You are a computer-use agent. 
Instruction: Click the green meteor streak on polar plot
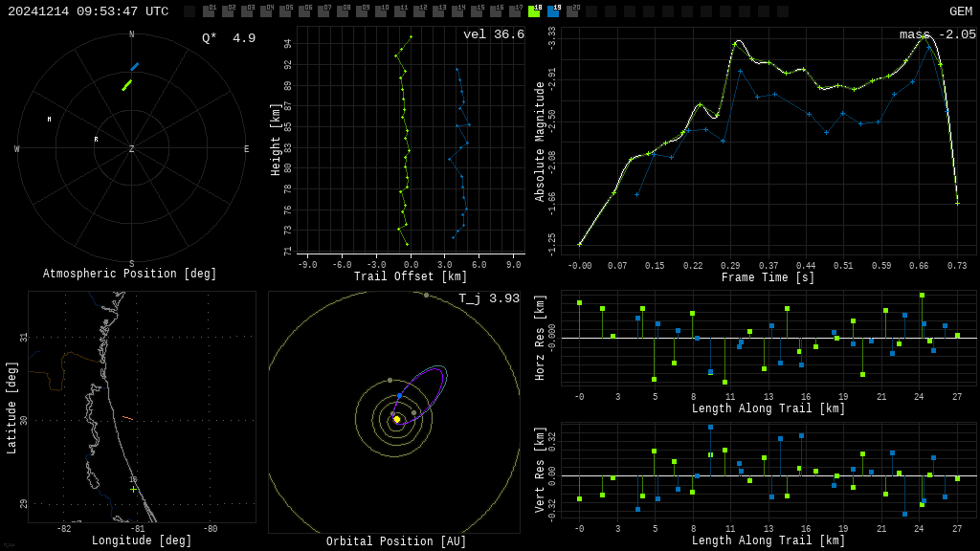126,85
